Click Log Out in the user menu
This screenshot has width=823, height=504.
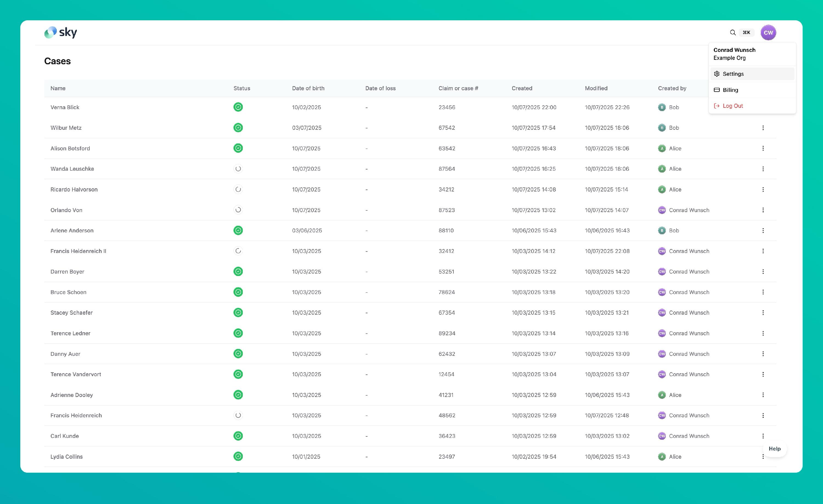pyautogui.click(x=732, y=106)
